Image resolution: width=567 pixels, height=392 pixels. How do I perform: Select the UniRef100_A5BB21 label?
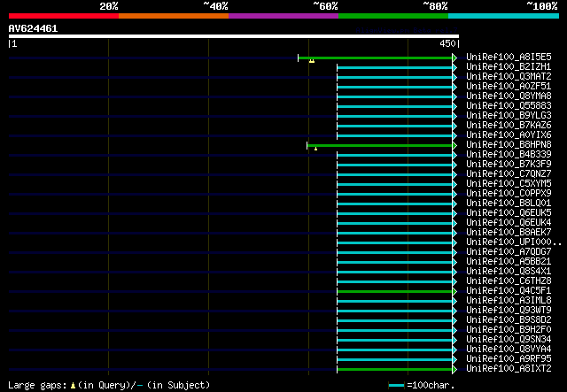click(x=509, y=262)
